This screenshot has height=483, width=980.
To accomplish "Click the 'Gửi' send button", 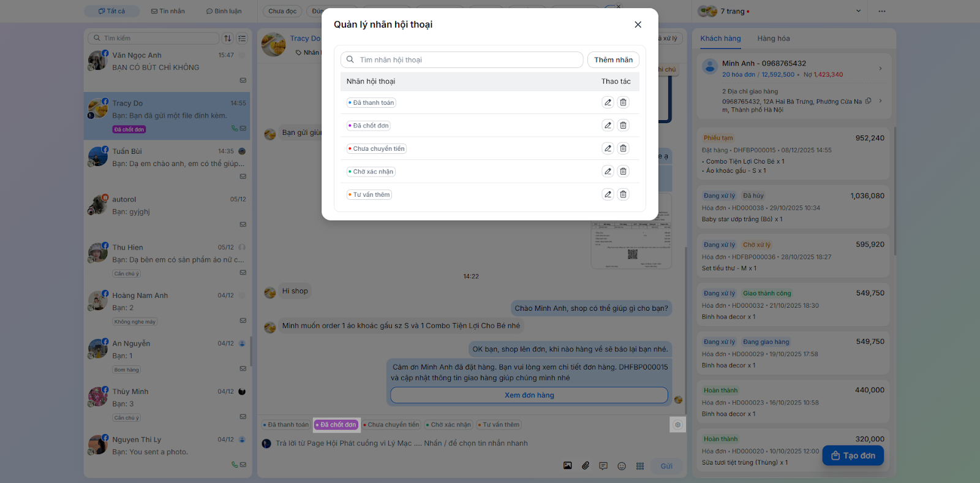I will click(x=666, y=466).
